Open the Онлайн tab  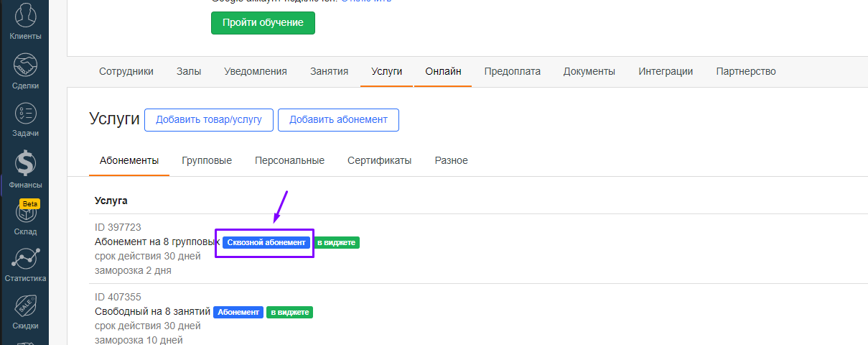(x=443, y=71)
